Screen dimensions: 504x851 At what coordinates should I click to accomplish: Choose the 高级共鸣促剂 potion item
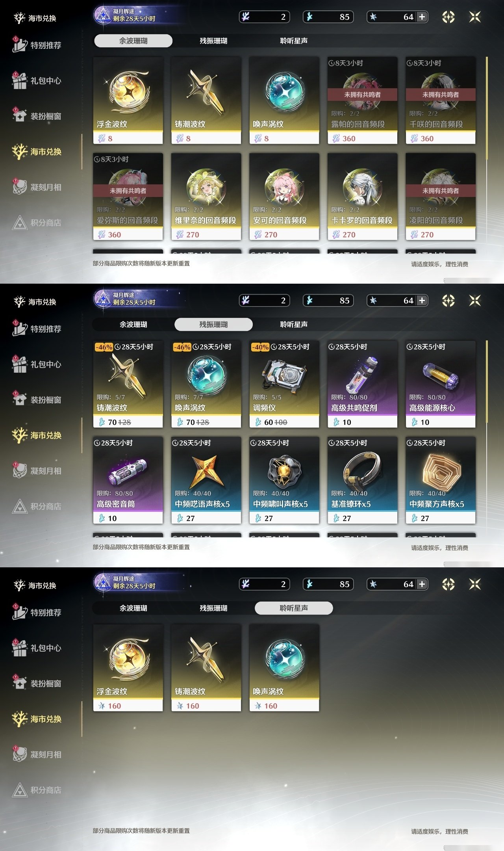pyautogui.click(x=362, y=384)
